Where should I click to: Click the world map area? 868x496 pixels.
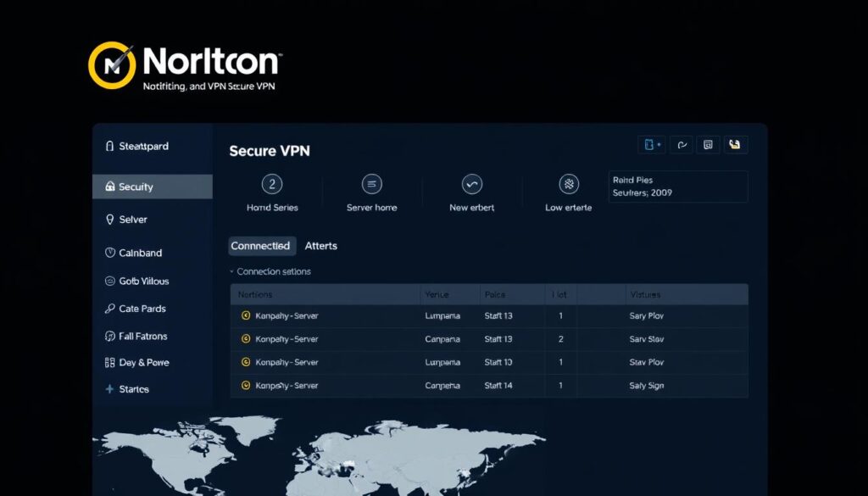click(320, 455)
